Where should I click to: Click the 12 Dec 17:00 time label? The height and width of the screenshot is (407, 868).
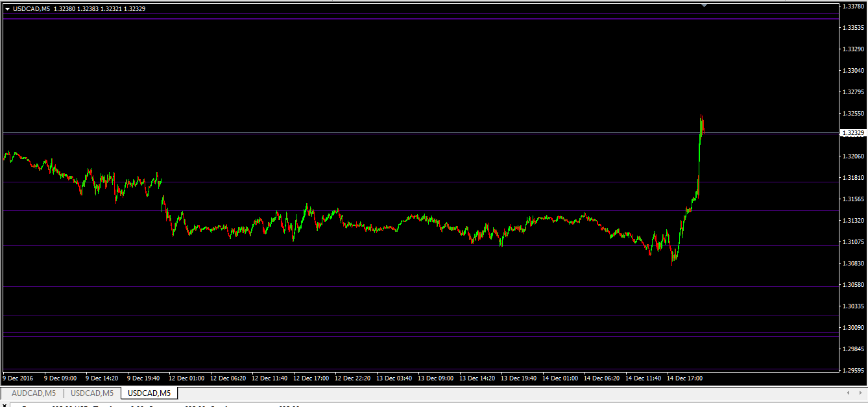311,378
